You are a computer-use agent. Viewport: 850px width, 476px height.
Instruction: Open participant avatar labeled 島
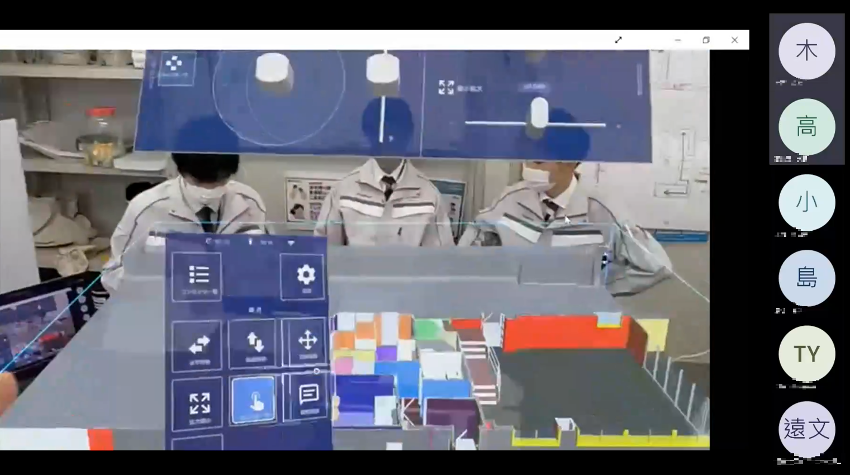(x=806, y=278)
